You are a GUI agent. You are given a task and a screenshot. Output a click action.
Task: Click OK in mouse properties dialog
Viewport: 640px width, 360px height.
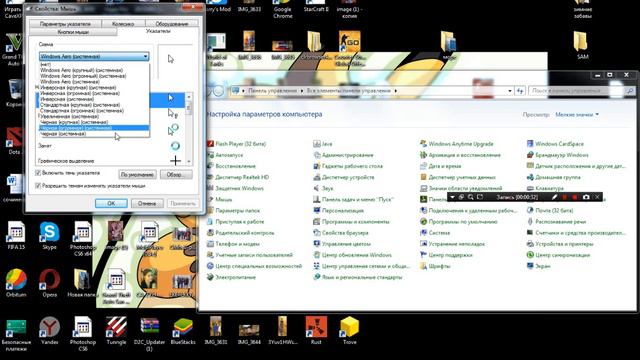(111, 203)
